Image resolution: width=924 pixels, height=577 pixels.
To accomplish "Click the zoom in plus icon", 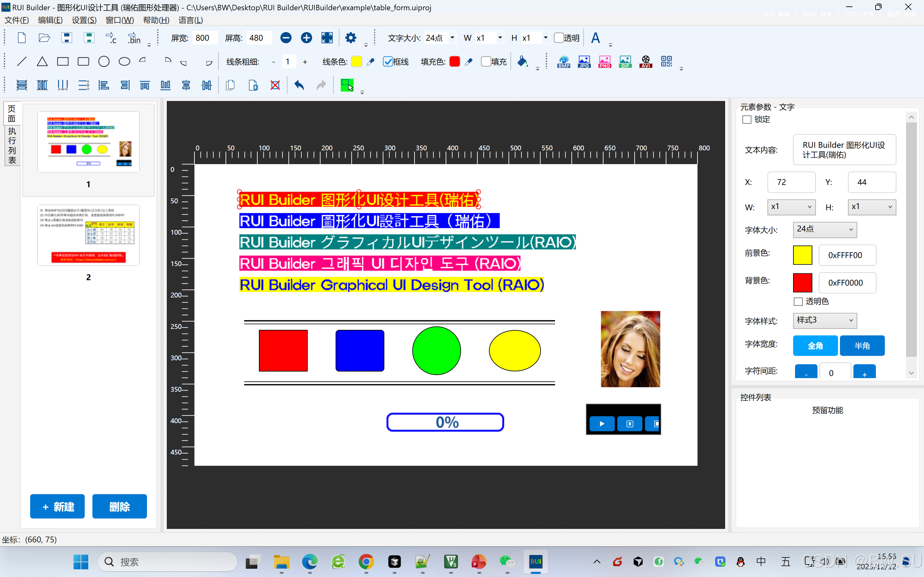I will [306, 38].
